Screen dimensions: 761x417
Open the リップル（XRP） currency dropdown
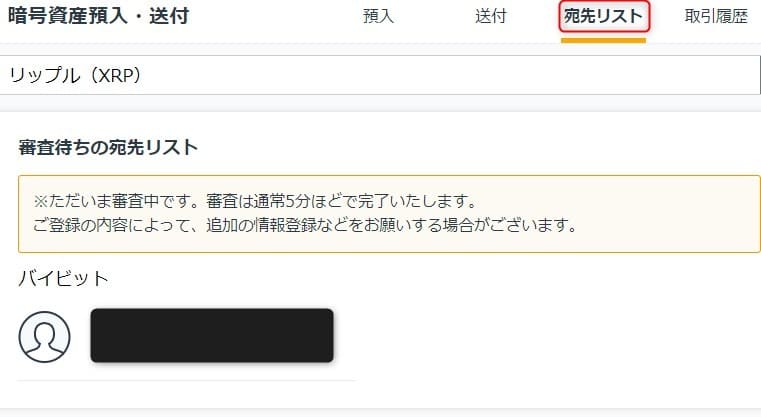[x=380, y=75]
